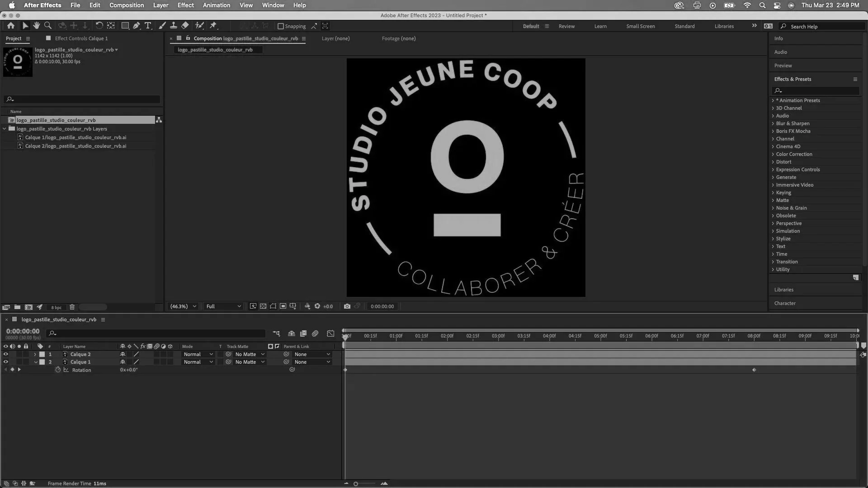Open Track Matte dropdown for Calque 1
Viewport: 868px width, 488px height.
point(250,362)
